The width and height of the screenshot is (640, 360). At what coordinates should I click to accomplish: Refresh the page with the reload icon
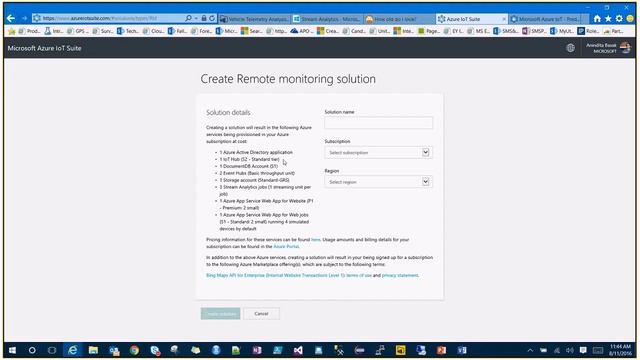(x=212, y=18)
